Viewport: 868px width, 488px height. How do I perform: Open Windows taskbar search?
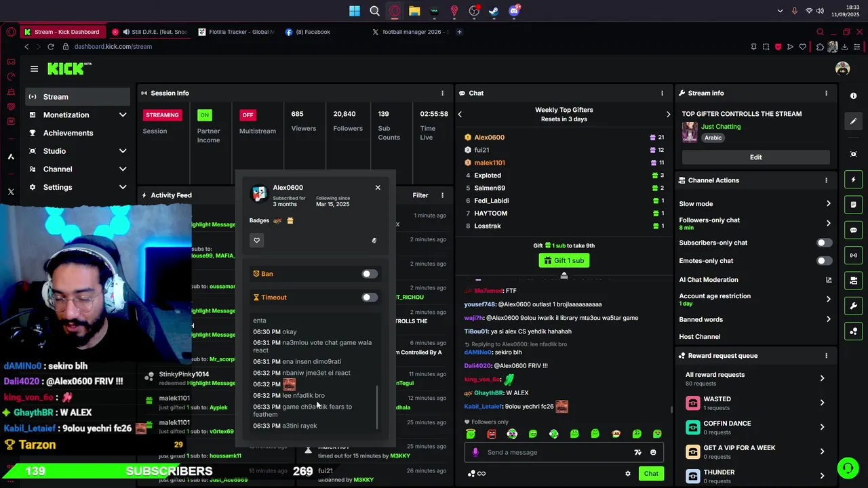[x=374, y=11]
